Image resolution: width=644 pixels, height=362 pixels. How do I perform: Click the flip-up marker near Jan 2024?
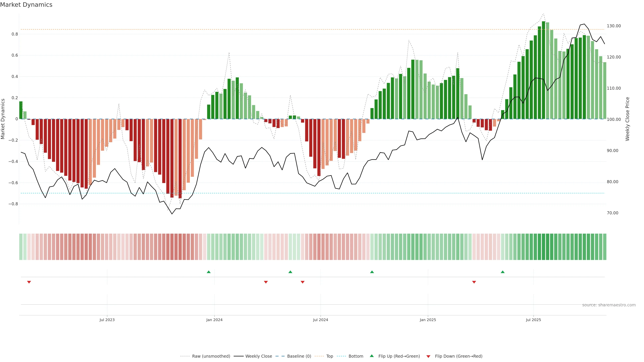pos(209,272)
